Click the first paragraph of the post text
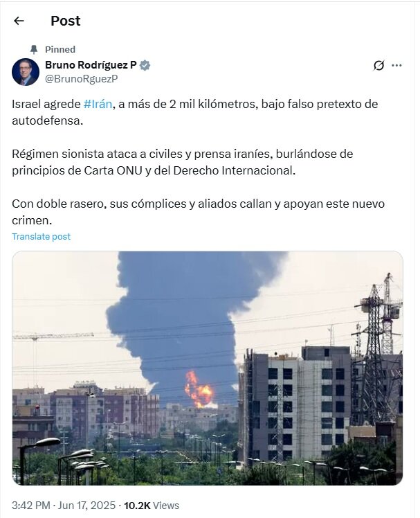Viewport: 420px width, 518px height. pyautogui.click(x=195, y=112)
